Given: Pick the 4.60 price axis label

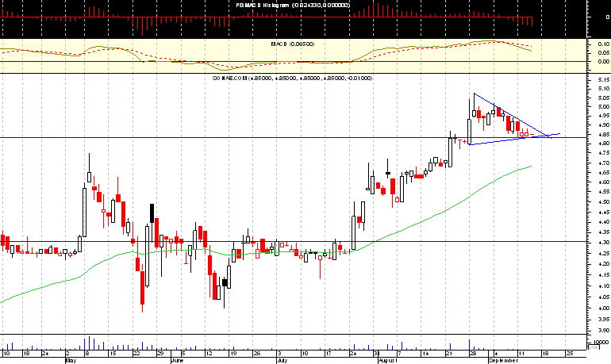Looking at the screenshot, I should pos(604,182).
